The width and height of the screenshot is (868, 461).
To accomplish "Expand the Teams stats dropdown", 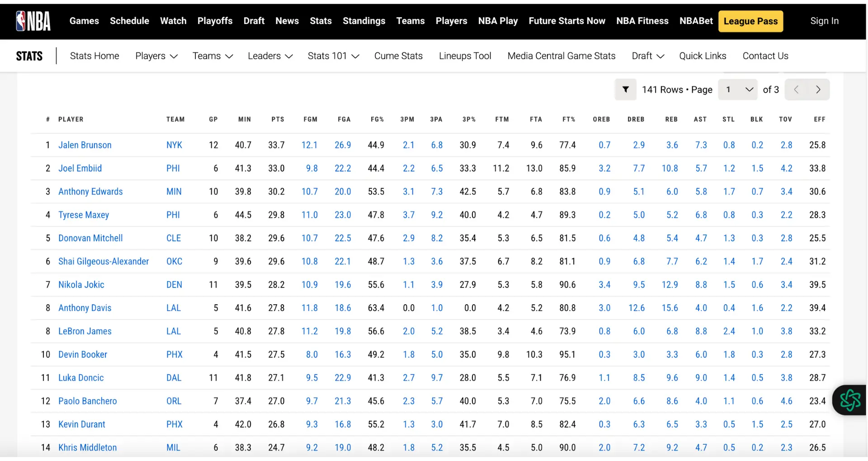I will pyautogui.click(x=212, y=56).
